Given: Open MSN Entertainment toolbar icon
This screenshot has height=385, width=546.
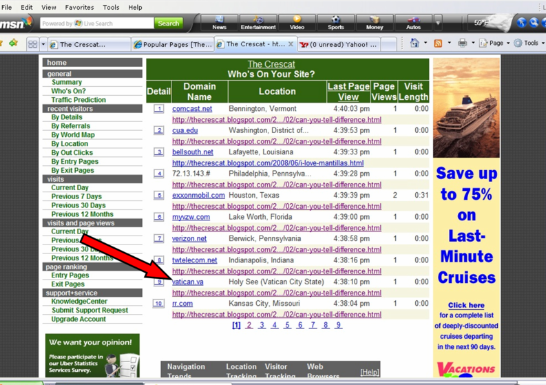Looking at the screenshot, I should [258, 20].
